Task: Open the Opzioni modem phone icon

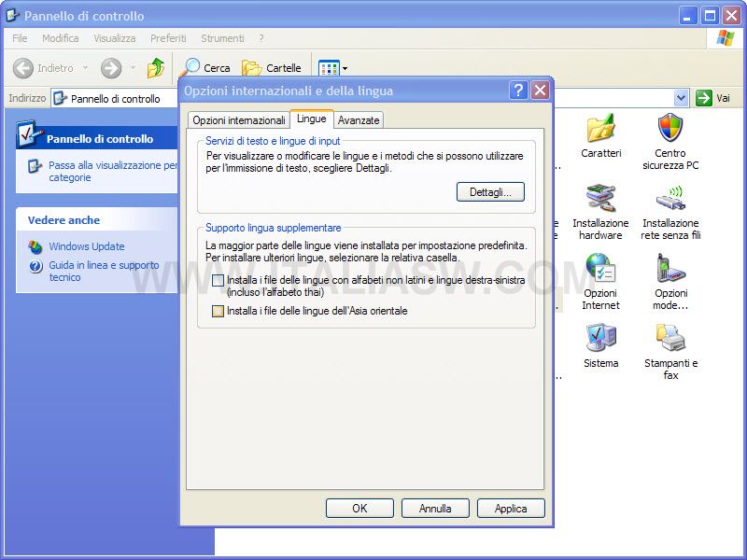Action: pyautogui.click(x=670, y=268)
